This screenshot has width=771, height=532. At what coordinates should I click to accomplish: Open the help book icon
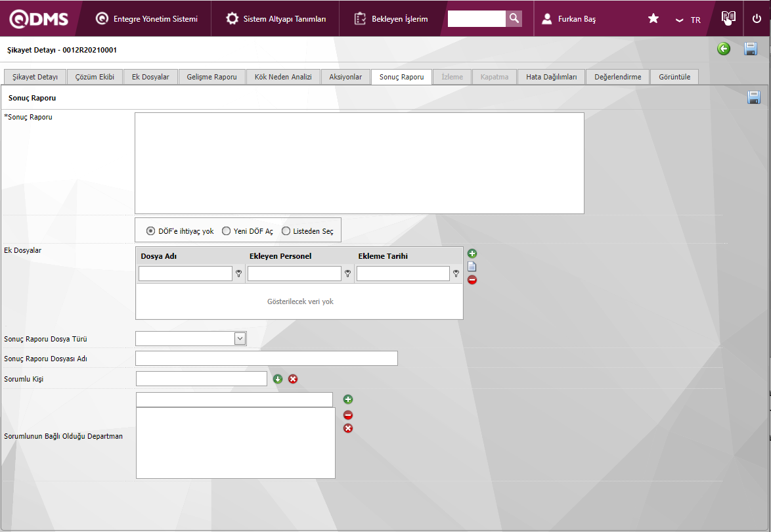[x=728, y=18]
